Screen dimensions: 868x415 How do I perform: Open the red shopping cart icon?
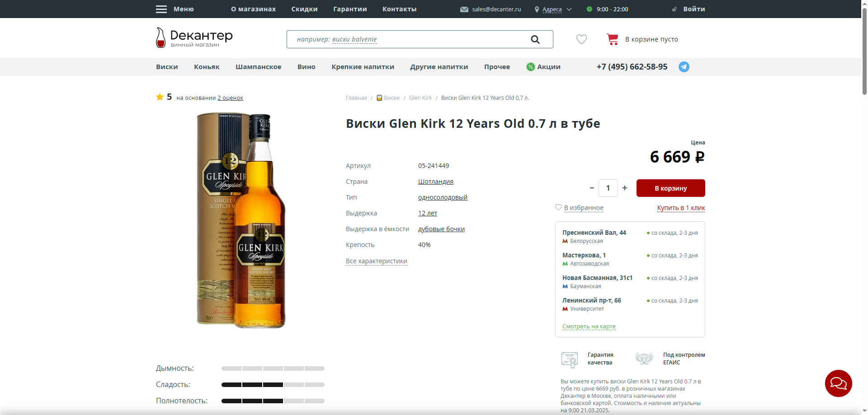click(612, 39)
